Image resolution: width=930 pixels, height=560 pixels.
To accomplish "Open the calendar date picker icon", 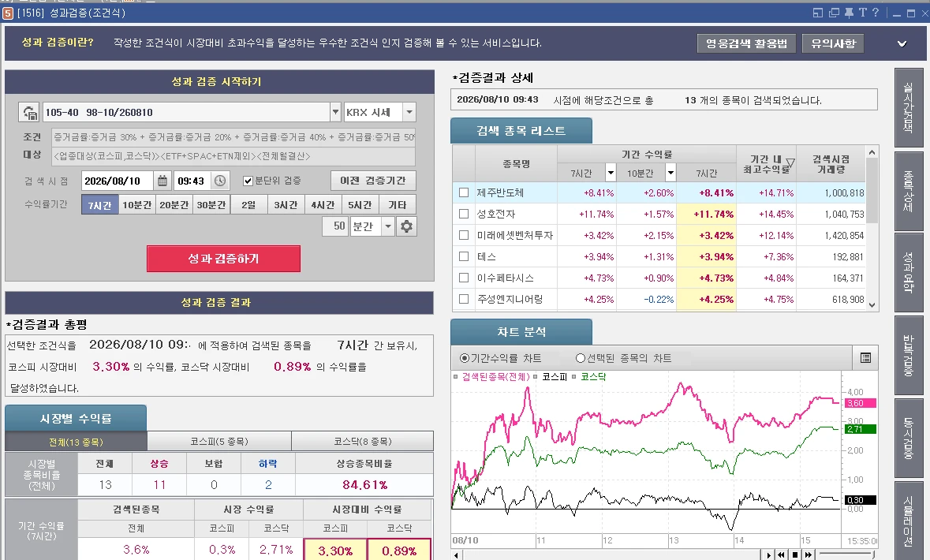I will pyautogui.click(x=162, y=181).
